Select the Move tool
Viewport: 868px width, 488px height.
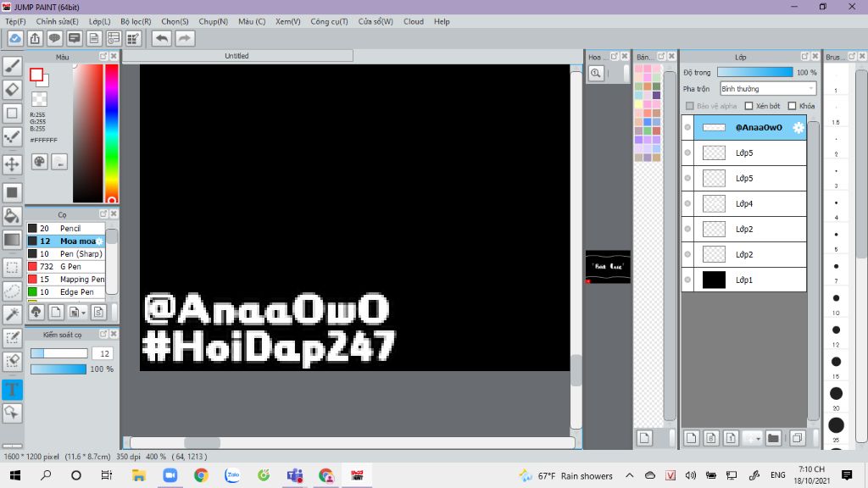[x=12, y=164]
